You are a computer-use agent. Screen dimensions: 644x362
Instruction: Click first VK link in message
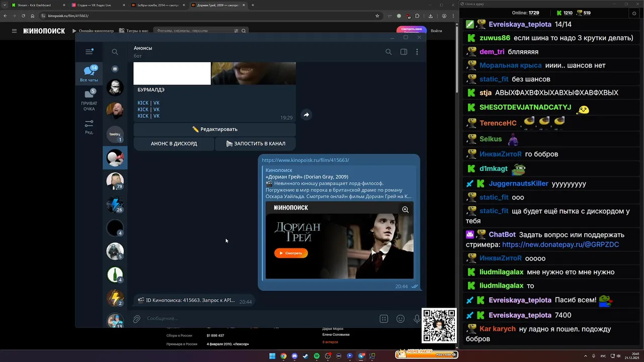[156, 103]
